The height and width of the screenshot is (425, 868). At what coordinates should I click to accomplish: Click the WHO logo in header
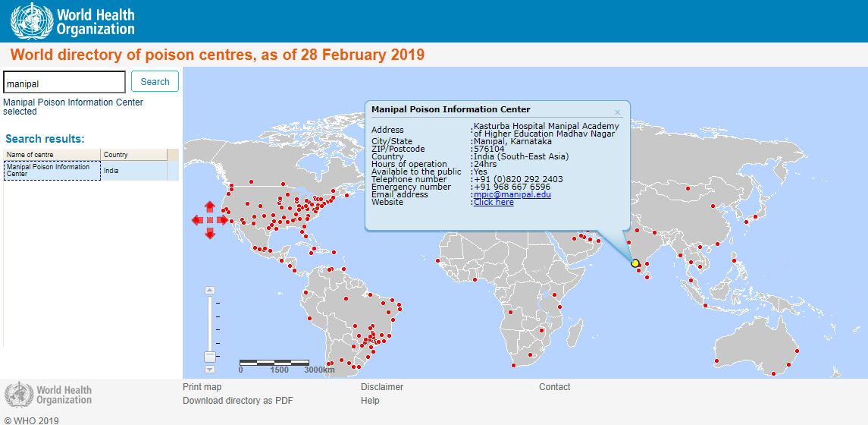tap(73, 21)
